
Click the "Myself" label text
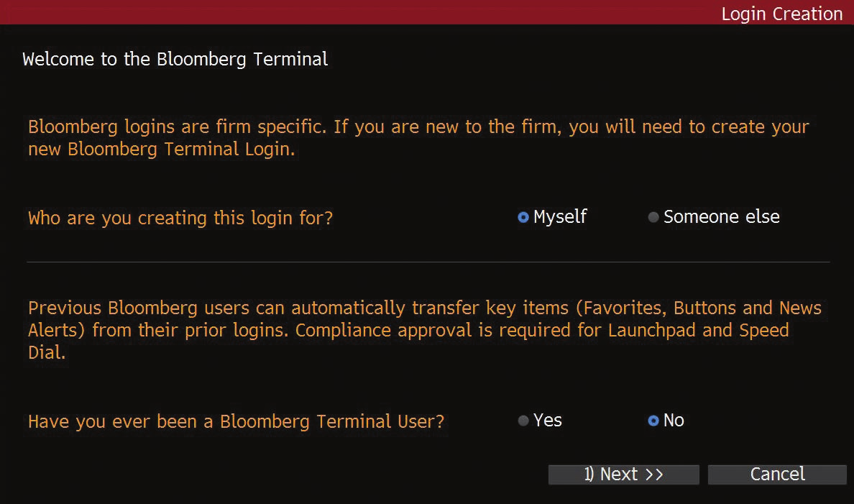pos(560,217)
